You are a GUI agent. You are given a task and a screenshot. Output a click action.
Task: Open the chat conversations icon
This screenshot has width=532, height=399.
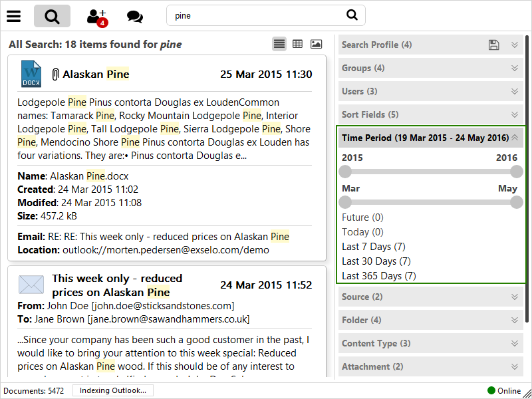pyautogui.click(x=134, y=17)
